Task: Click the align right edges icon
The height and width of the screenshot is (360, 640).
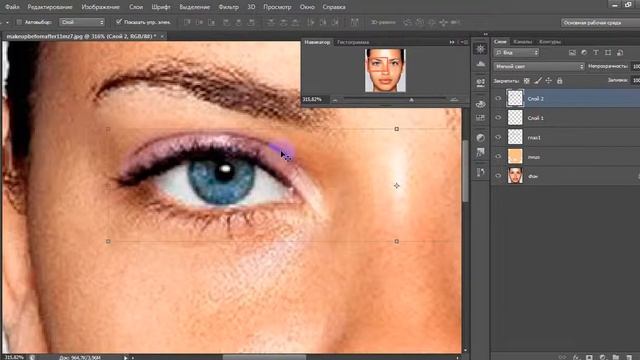Action: tap(251, 22)
